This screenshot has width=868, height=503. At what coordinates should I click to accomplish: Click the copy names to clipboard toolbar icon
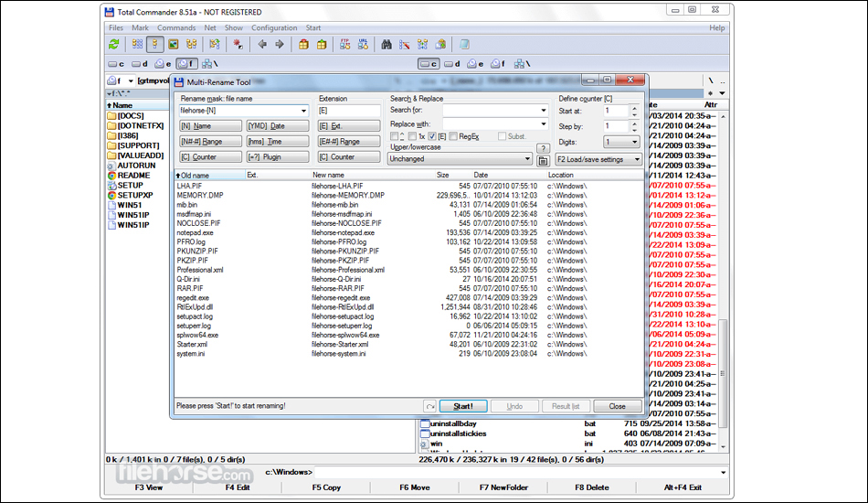pos(440,44)
